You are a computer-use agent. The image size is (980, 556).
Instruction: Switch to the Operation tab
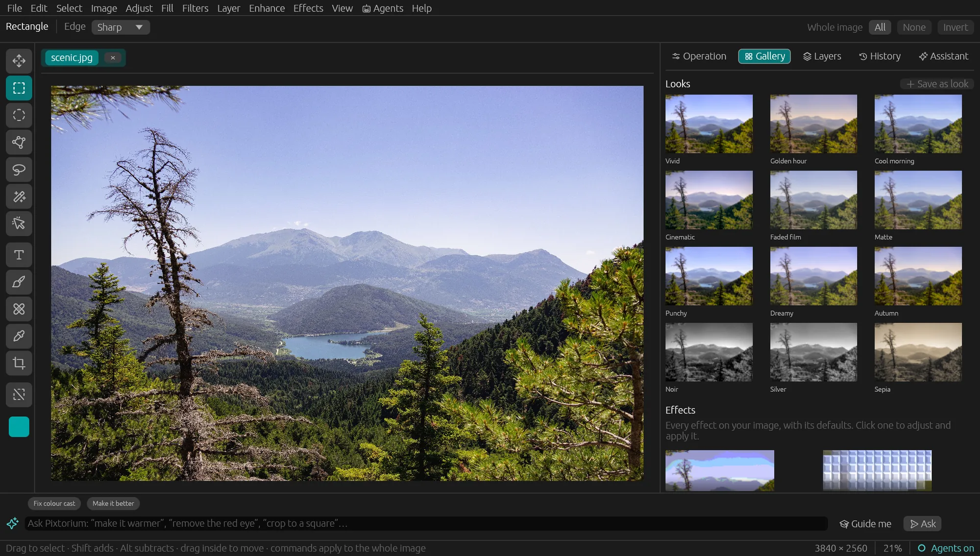(x=699, y=56)
